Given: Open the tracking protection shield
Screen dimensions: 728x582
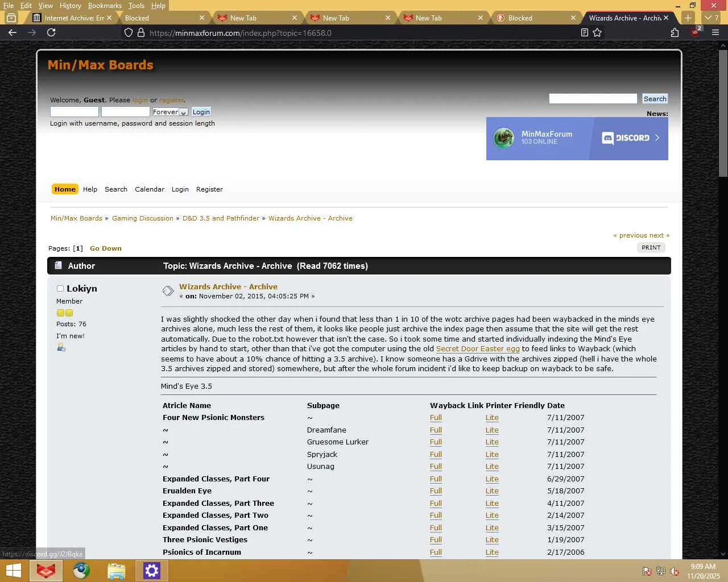Looking at the screenshot, I should point(129,33).
